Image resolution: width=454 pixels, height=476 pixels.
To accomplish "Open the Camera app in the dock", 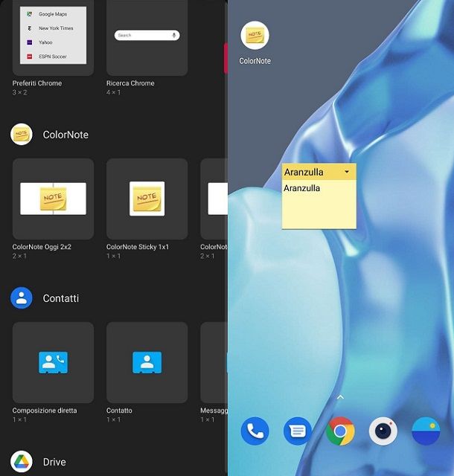I will pos(383,431).
